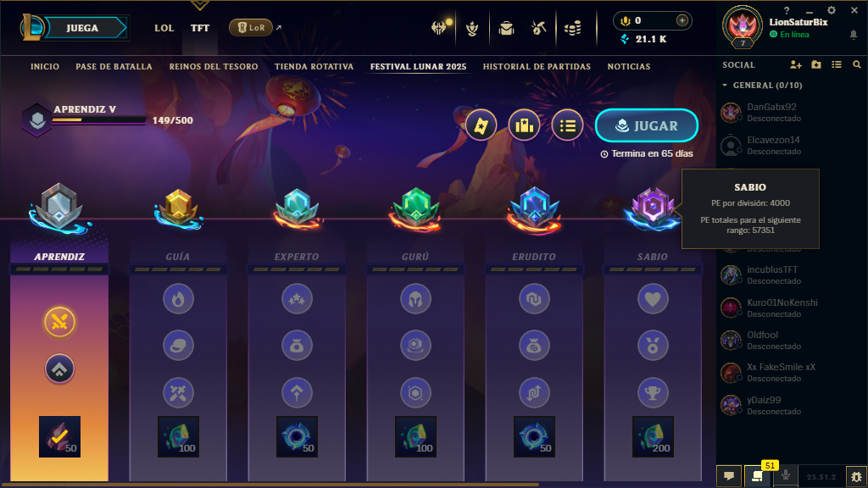Open the leaderboard podium icon

[524, 125]
